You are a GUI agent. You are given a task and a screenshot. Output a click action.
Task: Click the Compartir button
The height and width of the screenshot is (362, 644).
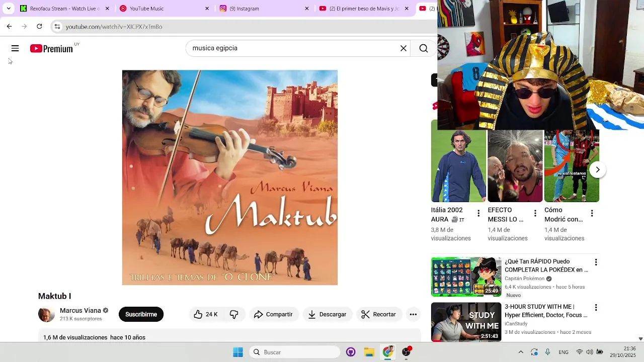(x=273, y=314)
